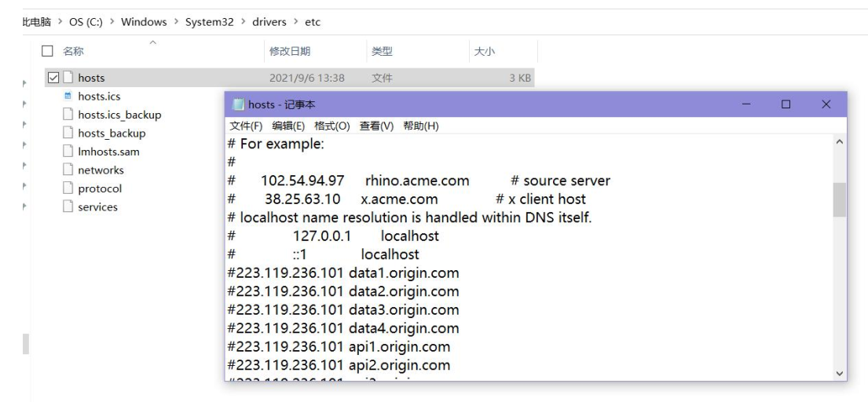
Task: Select the services file name
Action: 97,206
